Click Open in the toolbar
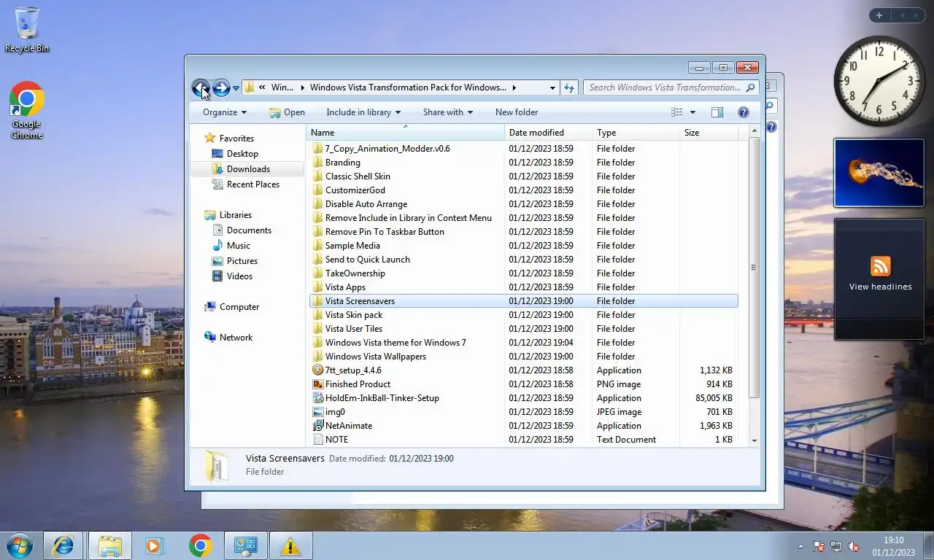Image resolution: width=934 pixels, height=560 pixels. click(x=287, y=112)
